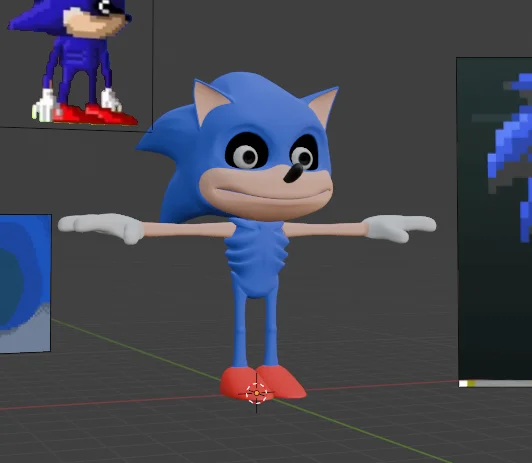
Task: Click the green Y-axis line on the grid
Action: [x=136, y=348]
